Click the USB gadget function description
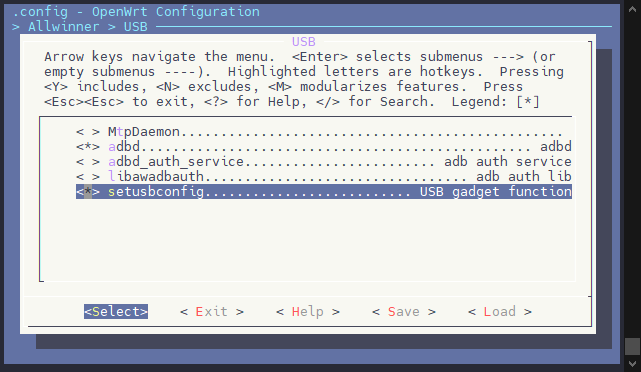Screen dimensions: 641x372 tap(496, 191)
